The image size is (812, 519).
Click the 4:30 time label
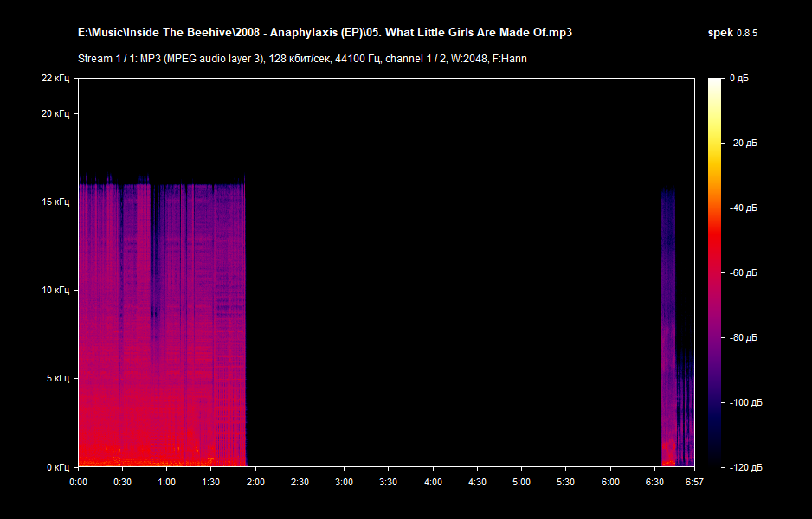pyautogui.click(x=477, y=483)
